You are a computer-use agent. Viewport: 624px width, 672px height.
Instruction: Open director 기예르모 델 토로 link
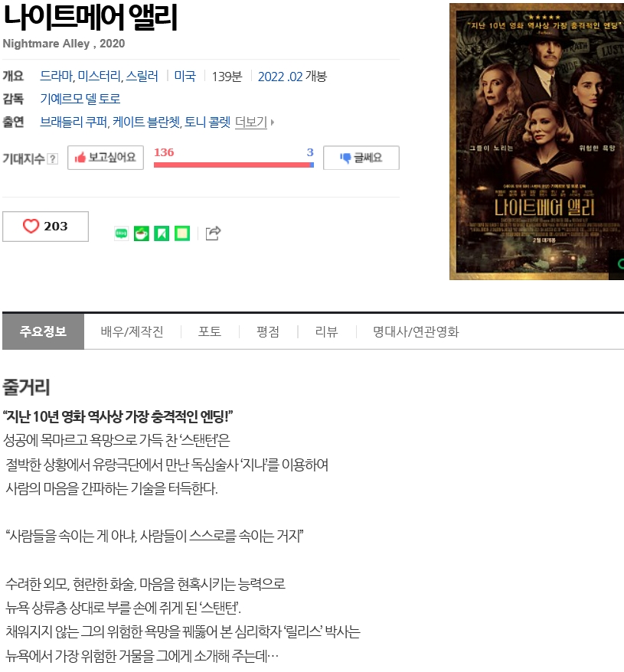[x=80, y=99]
